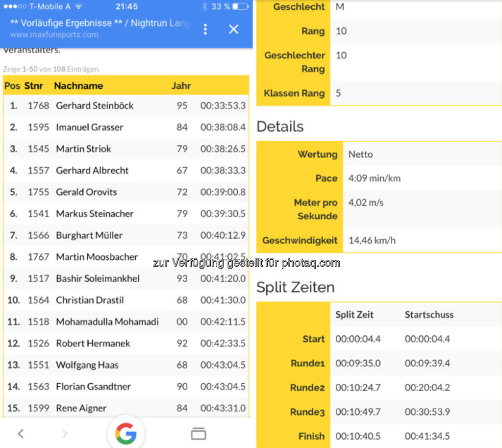Open the three-dot browser menu
502x448 pixels.
(x=205, y=29)
